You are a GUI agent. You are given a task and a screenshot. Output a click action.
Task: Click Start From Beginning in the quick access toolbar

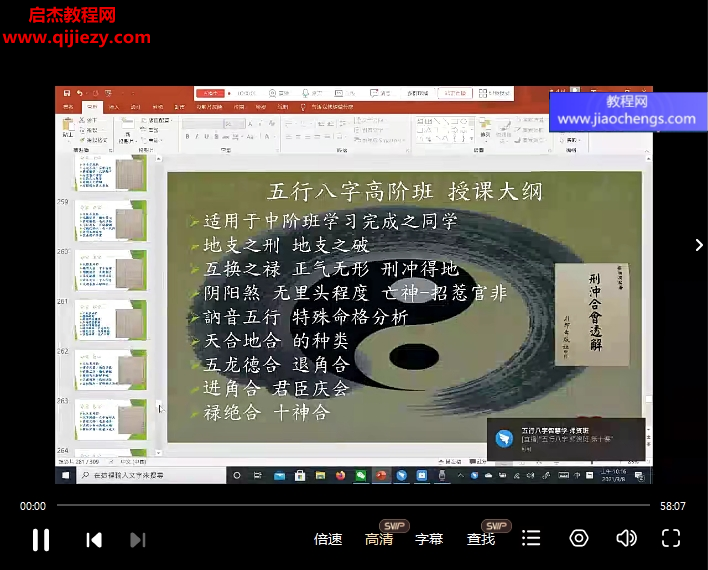pyautogui.click(x=108, y=93)
